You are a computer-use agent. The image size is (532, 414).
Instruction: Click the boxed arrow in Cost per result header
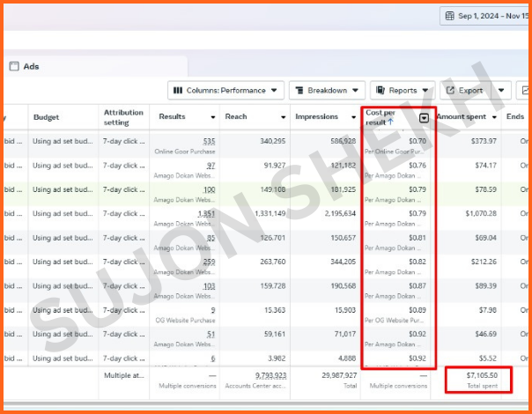tap(425, 117)
